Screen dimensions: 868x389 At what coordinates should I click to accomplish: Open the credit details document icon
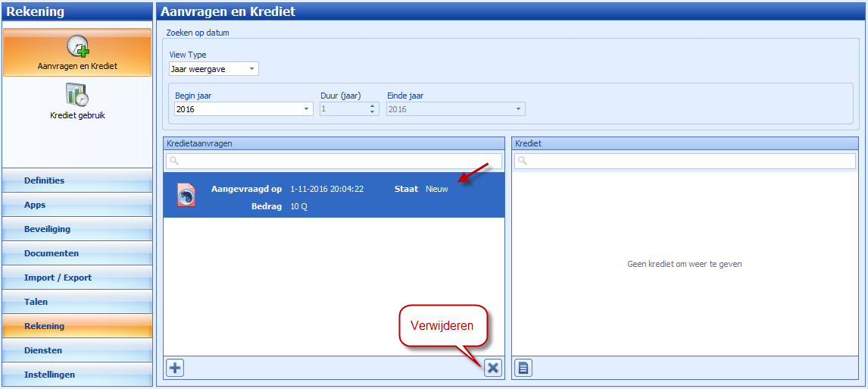[523, 367]
